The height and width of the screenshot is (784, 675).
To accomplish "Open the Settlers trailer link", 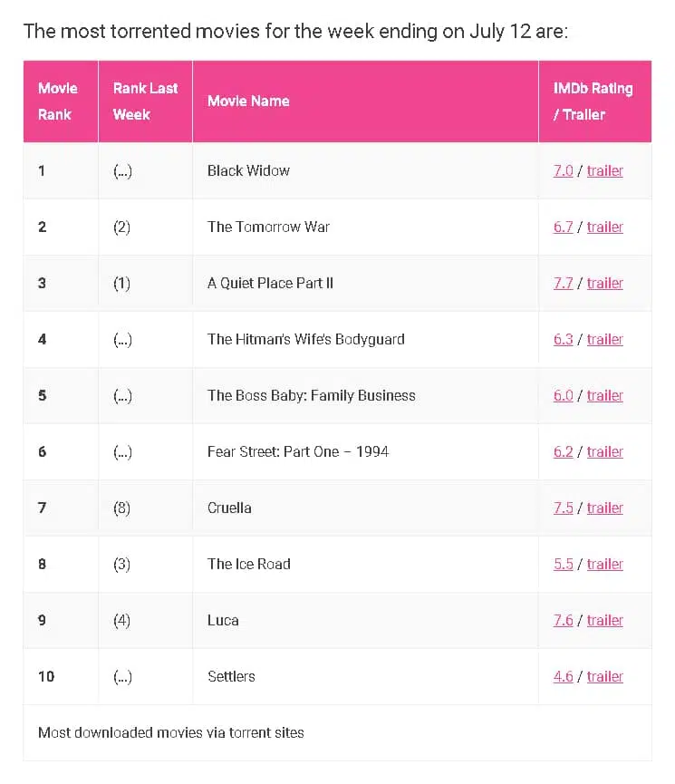I will pyautogui.click(x=605, y=676).
